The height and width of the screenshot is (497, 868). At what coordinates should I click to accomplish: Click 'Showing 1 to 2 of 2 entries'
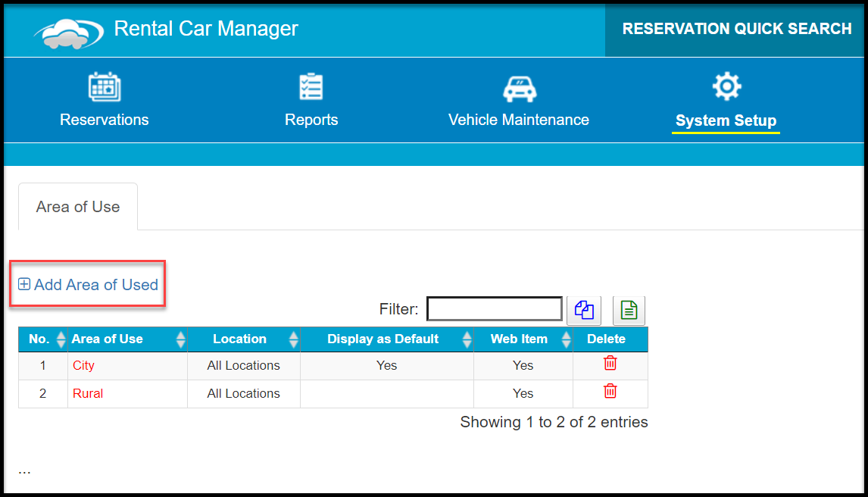click(554, 422)
